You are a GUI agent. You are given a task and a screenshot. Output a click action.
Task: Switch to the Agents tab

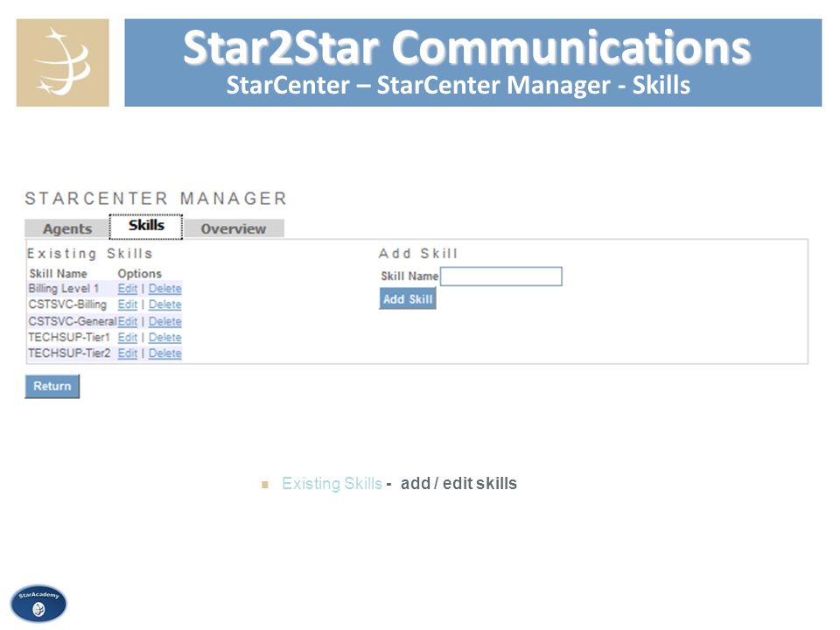67,228
